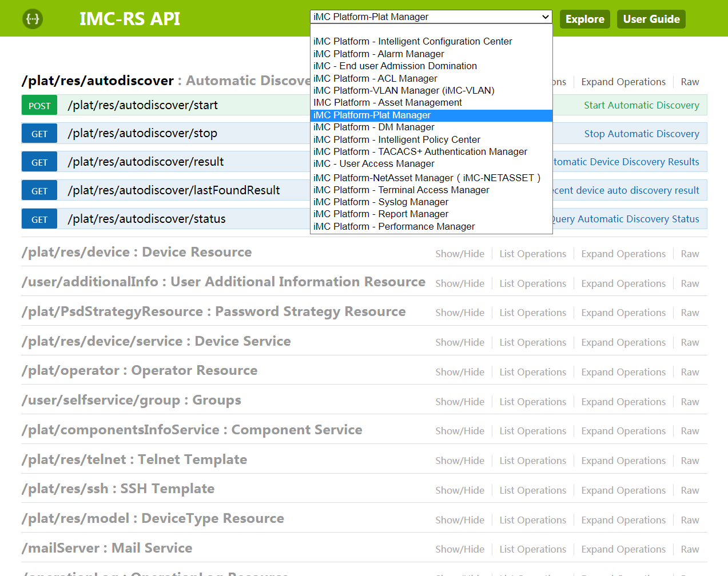Open the /plat/res/autodiscover/status endpoint path
The image size is (728, 576).
coord(146,219)
